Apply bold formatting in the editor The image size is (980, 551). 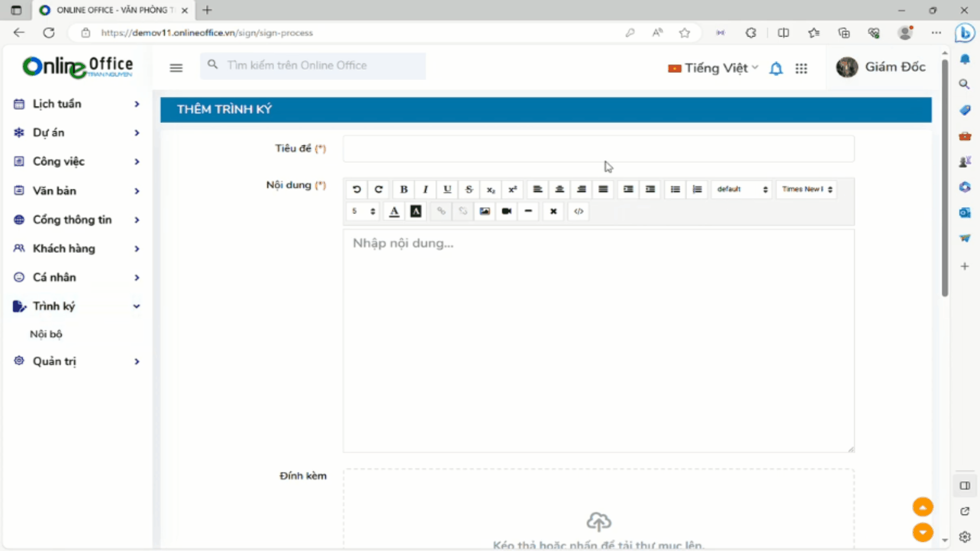404,189
